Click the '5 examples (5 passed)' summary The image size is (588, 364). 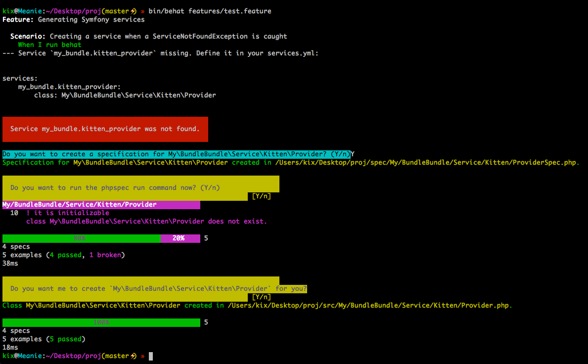coord(44,339)
